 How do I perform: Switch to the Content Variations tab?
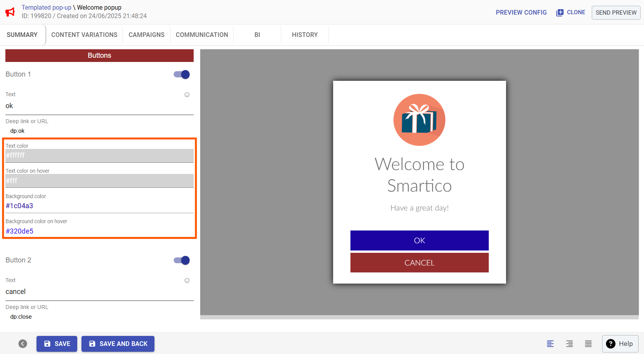[x=84, y=35]
